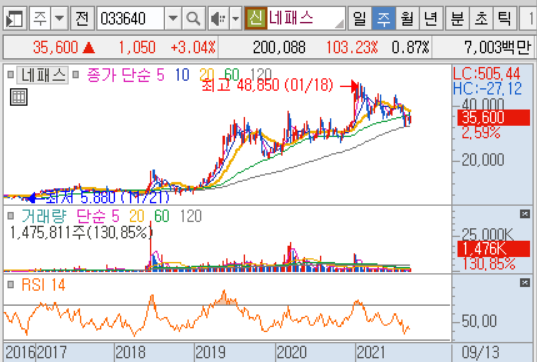The height and width of the screenshot is (362, 537).
Task: Click the stock code field 033640
Action: (130, 18)
